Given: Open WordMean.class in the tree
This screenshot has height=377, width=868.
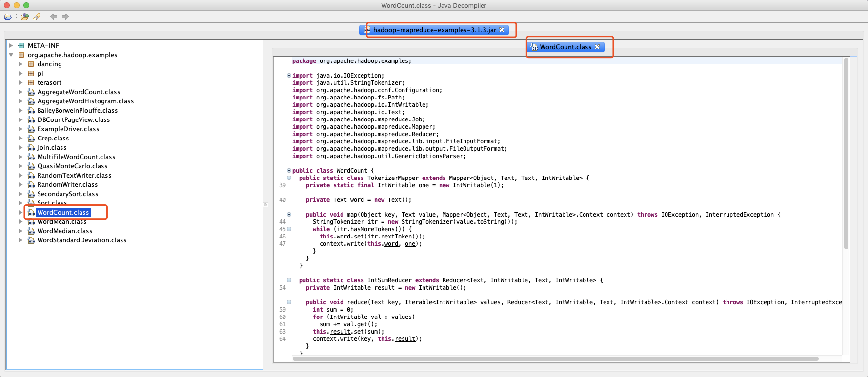Looking at the screenshot, I should pyautogui.click(x=62, y=221).
